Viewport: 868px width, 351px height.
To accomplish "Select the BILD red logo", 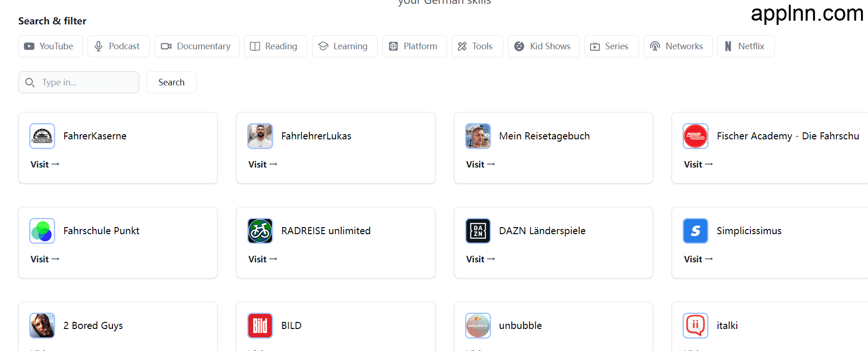I will (x=260, y=326).
